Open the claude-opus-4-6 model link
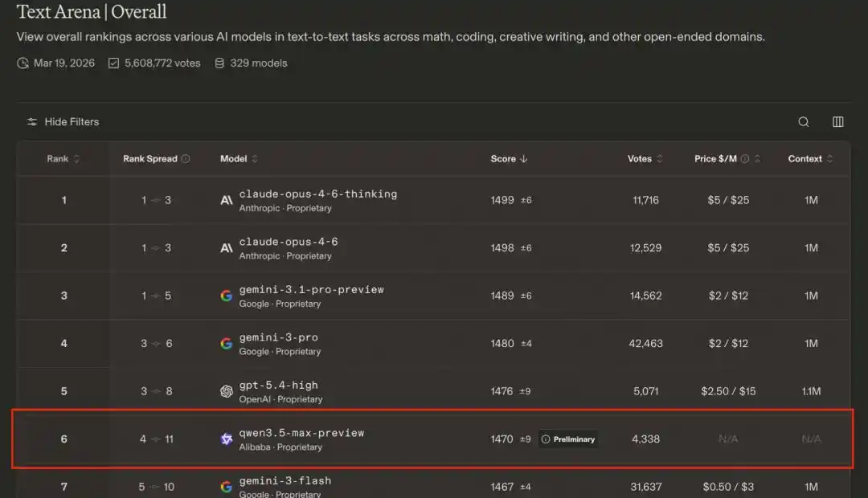 pyautogui.click(x=288, y=242)
